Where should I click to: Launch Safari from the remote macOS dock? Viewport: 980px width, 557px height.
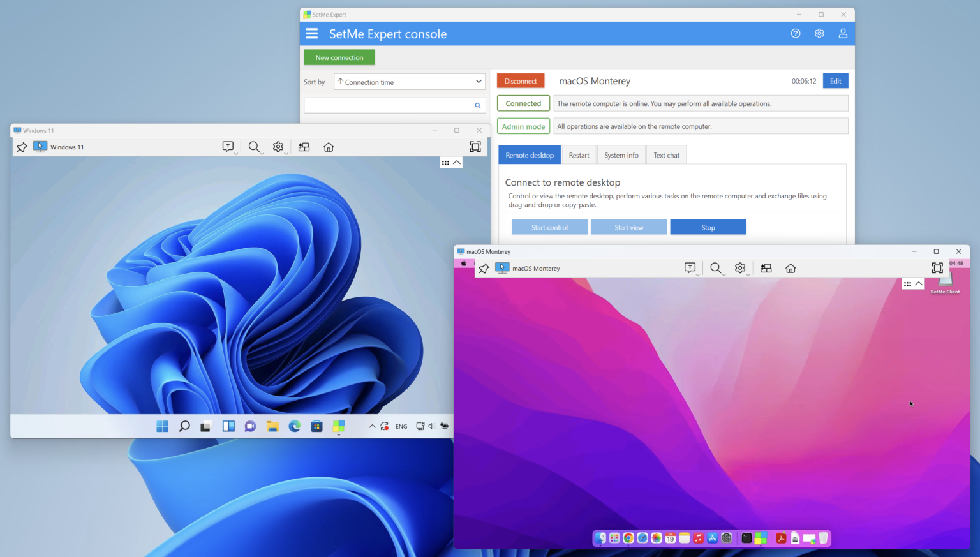coord(642,538)
